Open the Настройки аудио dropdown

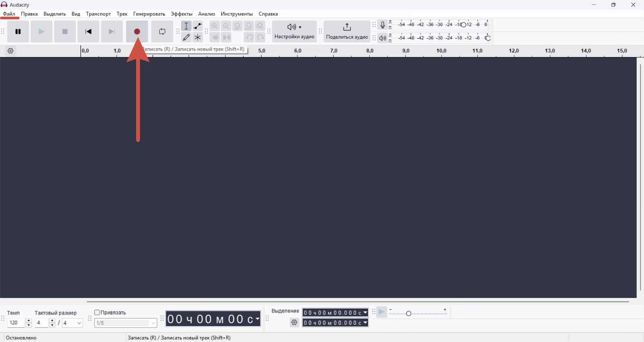point(295,32)
